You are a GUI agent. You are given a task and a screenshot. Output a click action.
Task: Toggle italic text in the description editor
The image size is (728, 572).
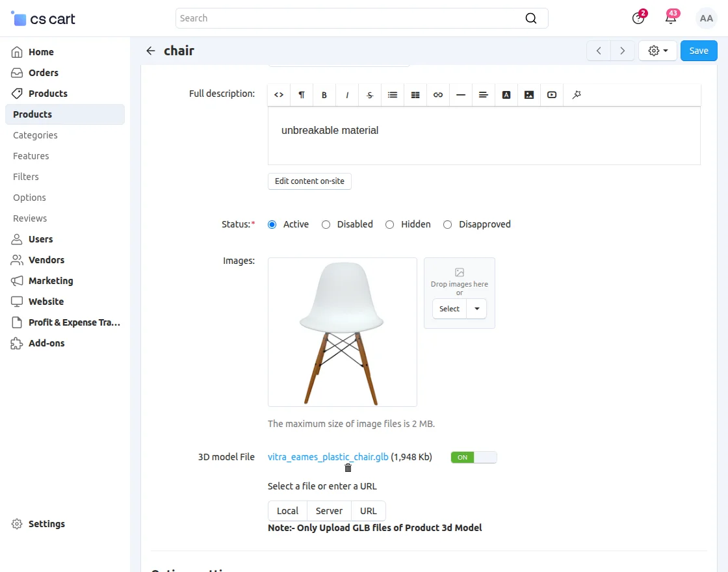click(x=347, y=95)
